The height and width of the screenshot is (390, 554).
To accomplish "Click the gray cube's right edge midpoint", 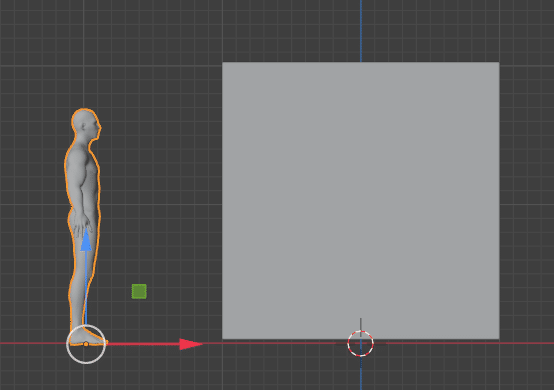I will (x=499, y=201).
